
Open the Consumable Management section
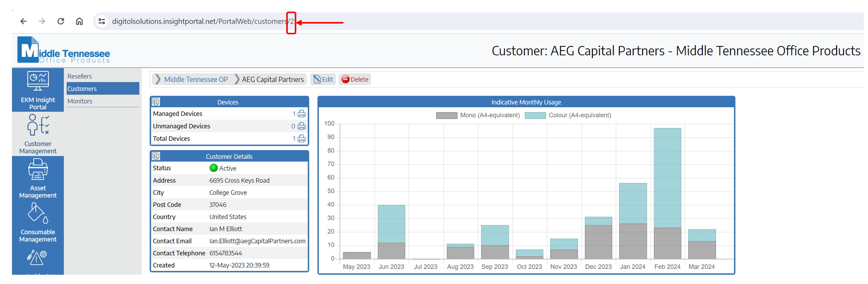pyautogui.click(x=38, y=223)
